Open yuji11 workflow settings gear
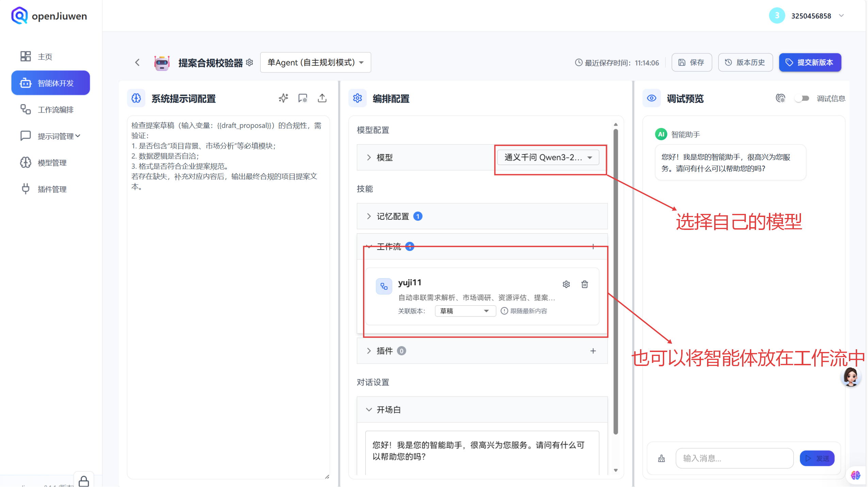The height and width of the screenshot is (487, 868). [566, 284]
